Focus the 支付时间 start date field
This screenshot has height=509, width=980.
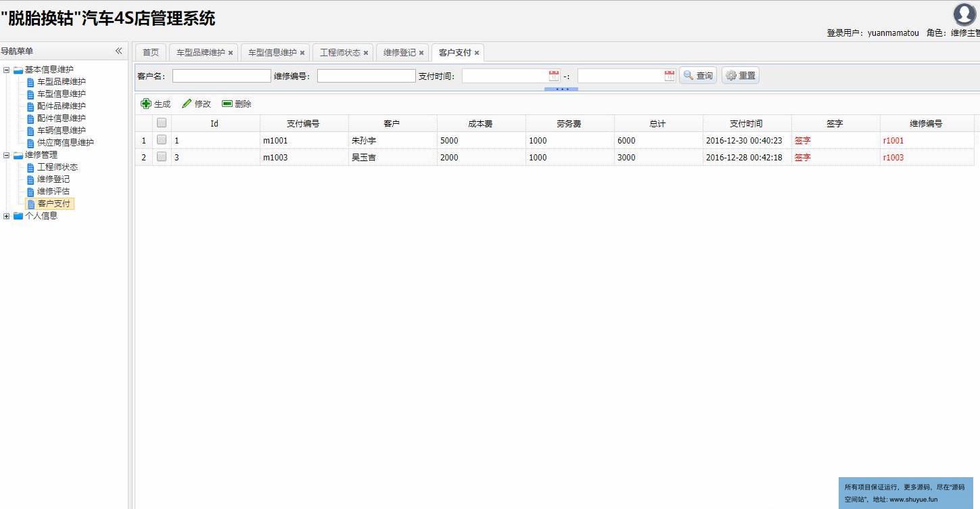(505, 76)
